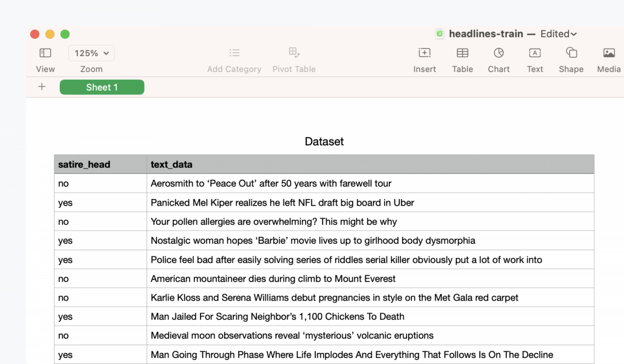The height and width of the screenshot is (364, 624).
Task: Add a text box via Text icon
Action: [535, 53]
